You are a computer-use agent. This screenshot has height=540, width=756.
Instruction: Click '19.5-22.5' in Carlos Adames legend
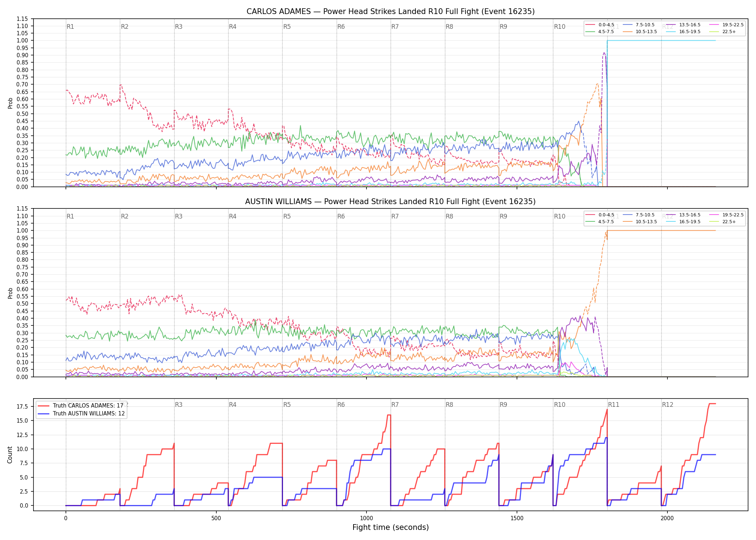(x=733, y=25)
